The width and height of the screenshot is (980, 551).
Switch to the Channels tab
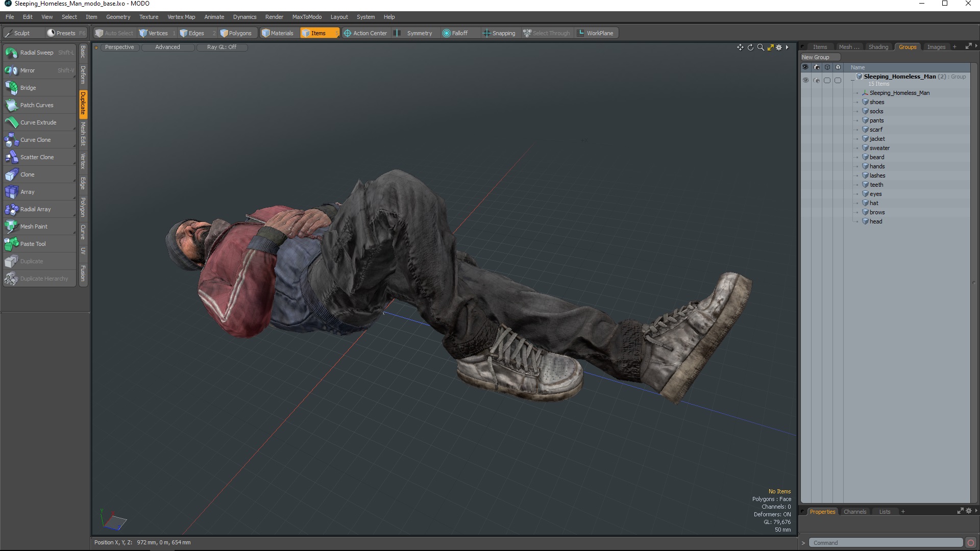click(x=855, y=512)
